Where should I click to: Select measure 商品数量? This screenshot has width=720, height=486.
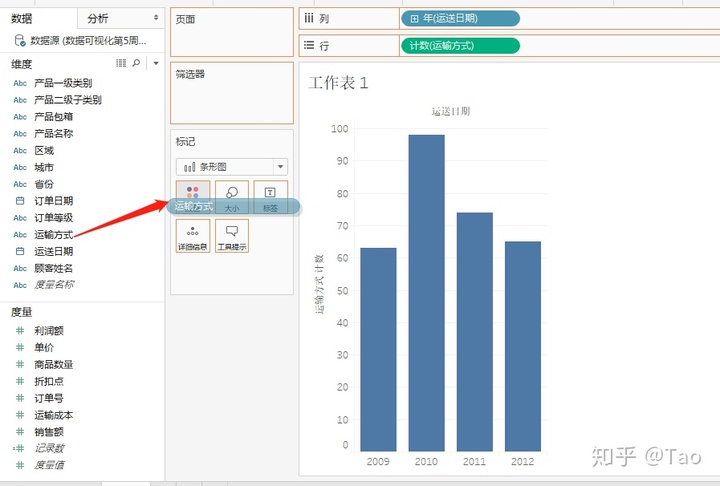[x=53, y=365]
